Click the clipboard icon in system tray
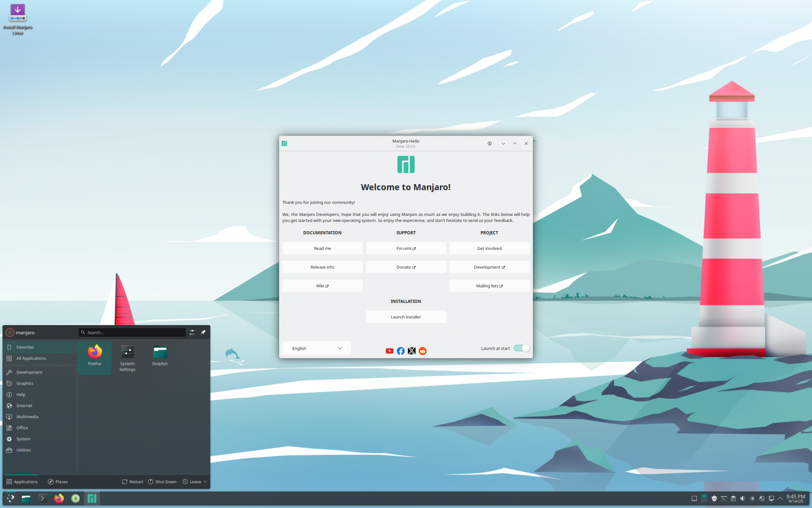The image size is (812, 508). pos(733,498)
